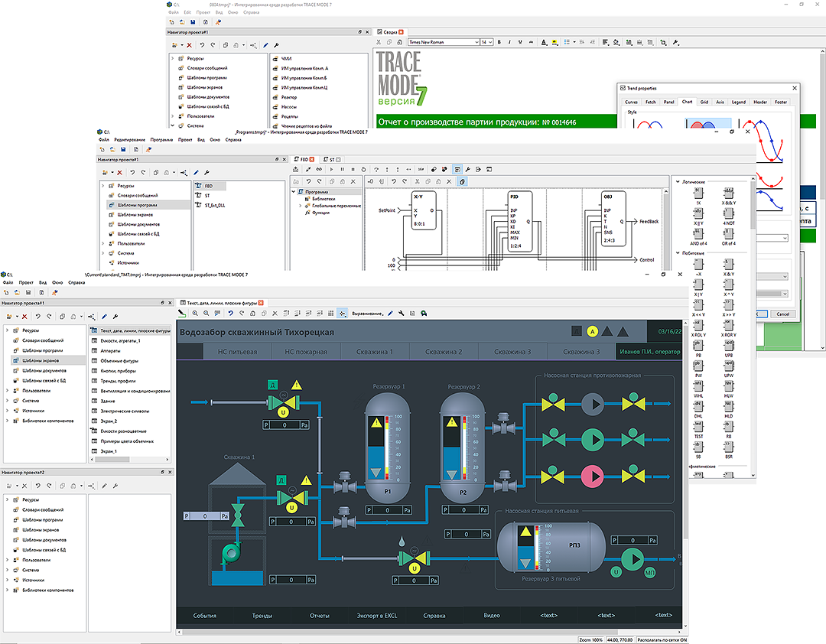826x644 pixels.
Task: Switch to ST tab in program editor
Action: (x=332, y=159)
